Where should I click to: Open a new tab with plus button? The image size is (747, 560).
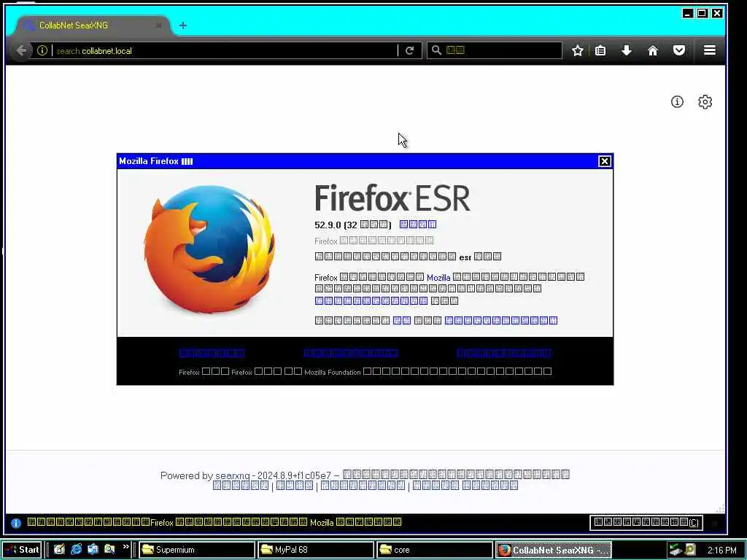tap(183, 26)
